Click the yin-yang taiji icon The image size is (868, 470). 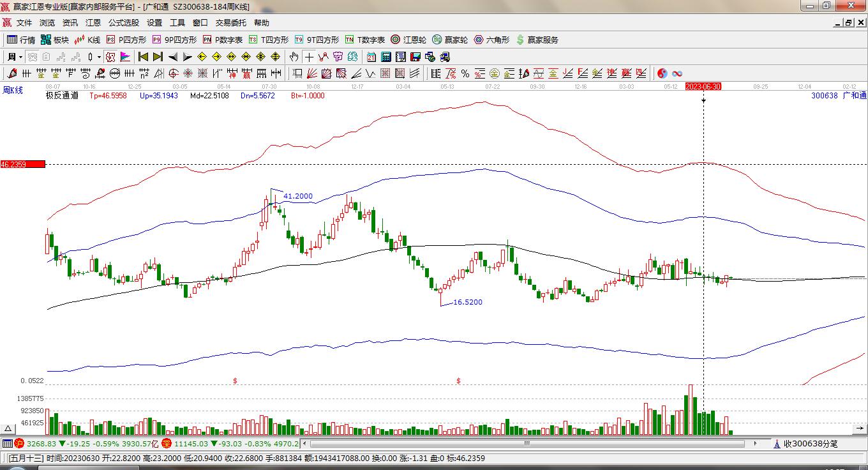pyautogui.click(x=662, y=73)
